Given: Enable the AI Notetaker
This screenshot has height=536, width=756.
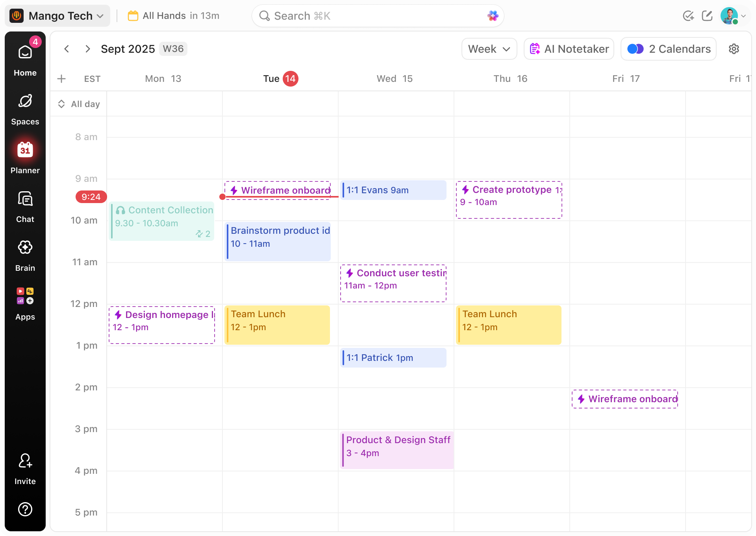Looking at the screenshot, I should point(569,49).
